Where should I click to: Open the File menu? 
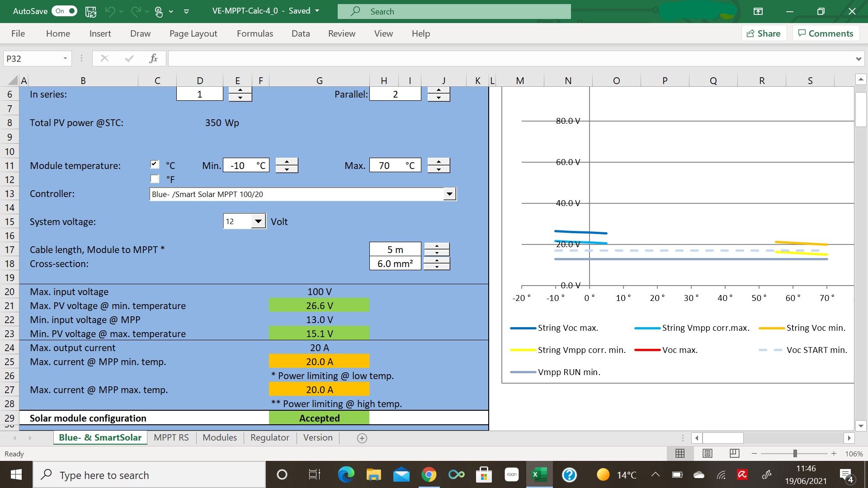pyautogui.click(x=18, y=33)
